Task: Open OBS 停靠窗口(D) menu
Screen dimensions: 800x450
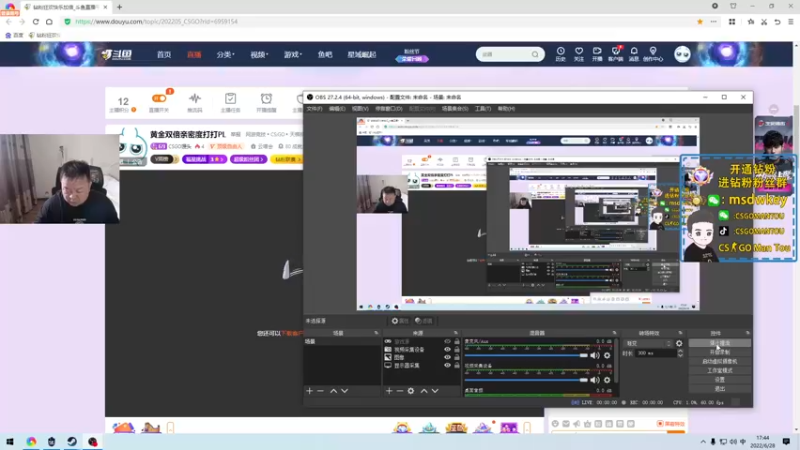Action: pos(389,109)
